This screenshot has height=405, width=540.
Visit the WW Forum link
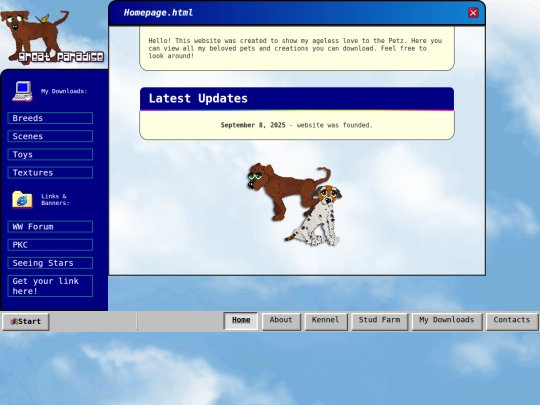coord(50,227)
